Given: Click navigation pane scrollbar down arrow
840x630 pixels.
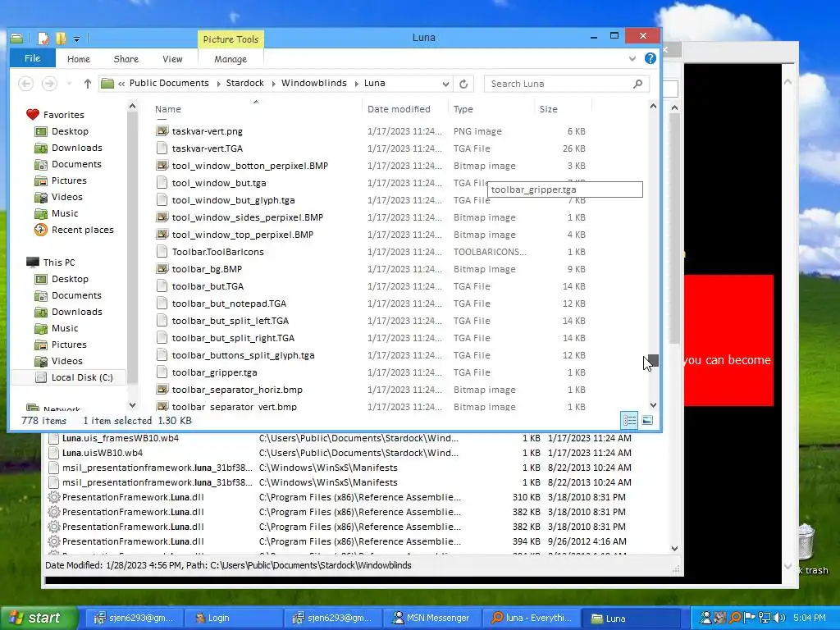Looking at the screenshot, I should click(x=132, y=405).
